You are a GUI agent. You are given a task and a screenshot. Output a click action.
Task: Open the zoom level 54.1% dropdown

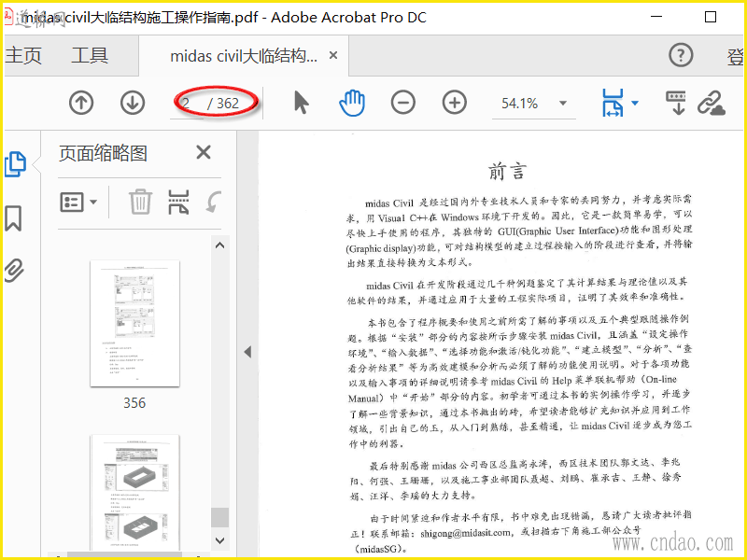(x=563, y=104)
